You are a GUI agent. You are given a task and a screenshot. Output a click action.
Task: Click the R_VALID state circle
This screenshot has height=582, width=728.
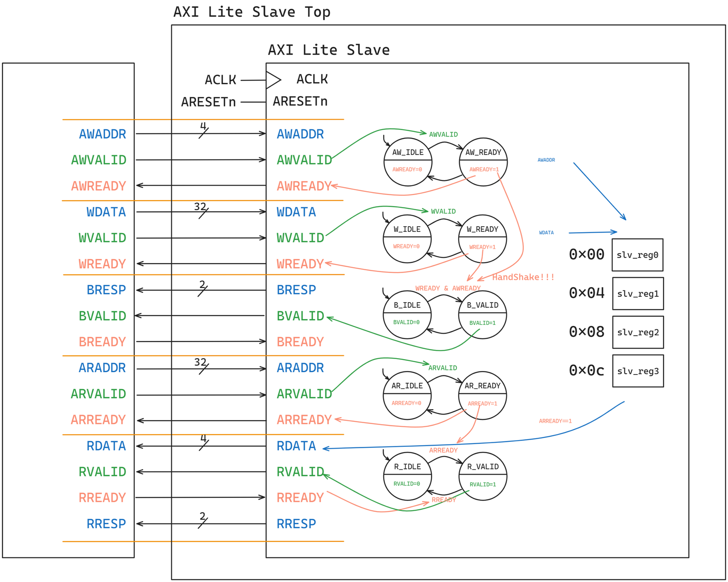coord(483,476)
